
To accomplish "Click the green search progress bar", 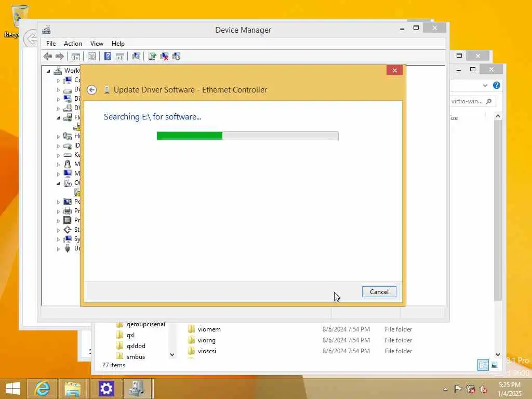I will pos(248,136).
